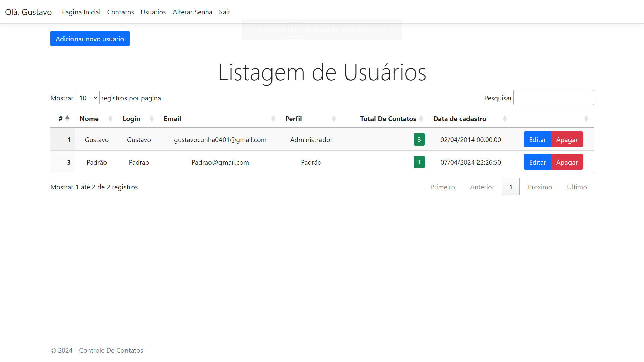Edit the Gustavo user row
This screenshot has width=644, height=362.
(x=537, y=139)
